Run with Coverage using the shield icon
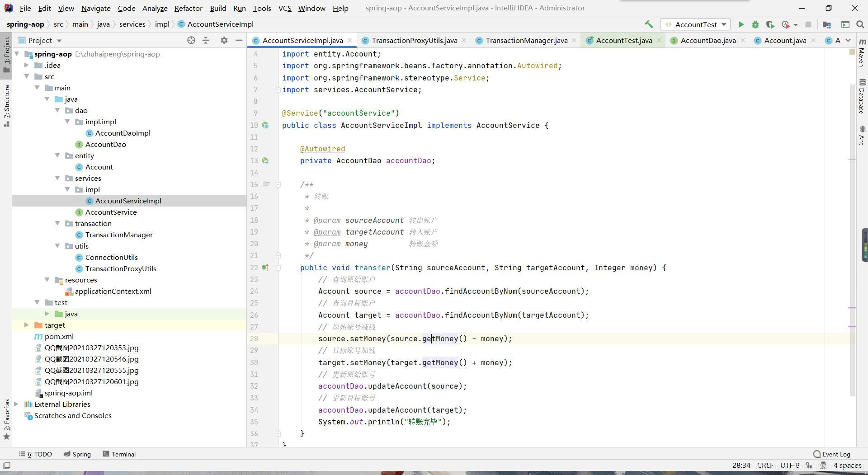Screen dimensions: 868x475 (x=770, y=24)
